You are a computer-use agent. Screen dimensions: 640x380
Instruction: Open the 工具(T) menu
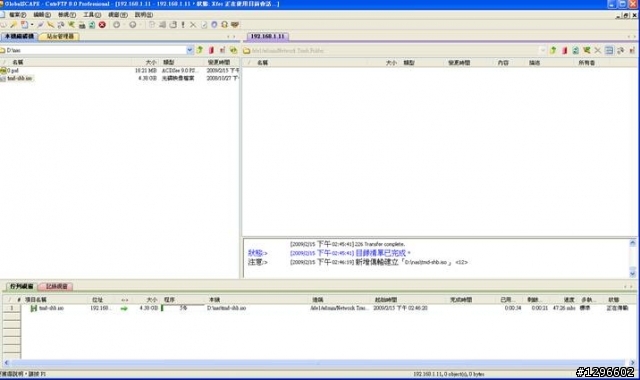pos(92,15)
